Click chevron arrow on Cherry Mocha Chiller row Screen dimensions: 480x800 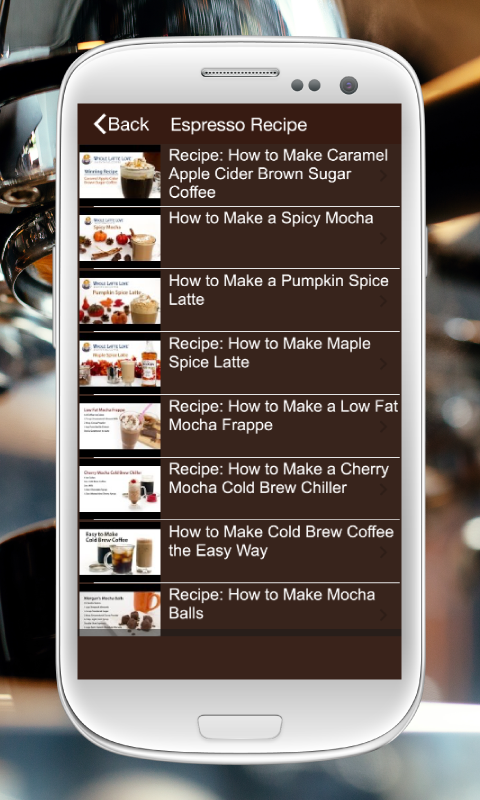click(383, 489)
